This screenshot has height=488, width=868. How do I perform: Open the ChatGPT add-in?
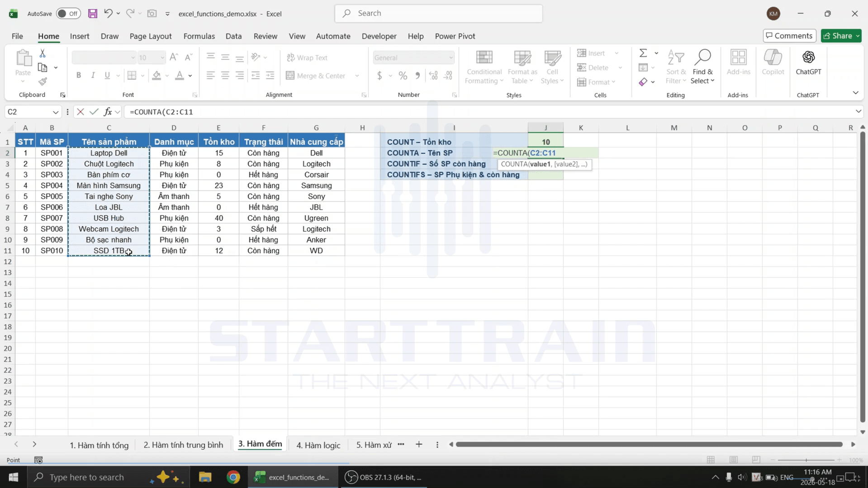tap(808, 63)
